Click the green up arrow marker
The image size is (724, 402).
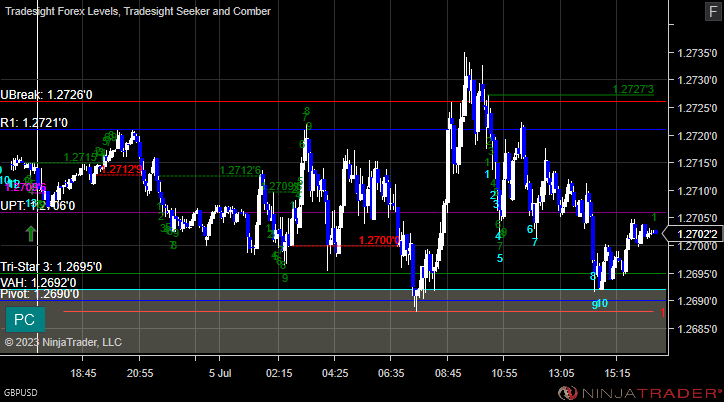click(30, 234)
